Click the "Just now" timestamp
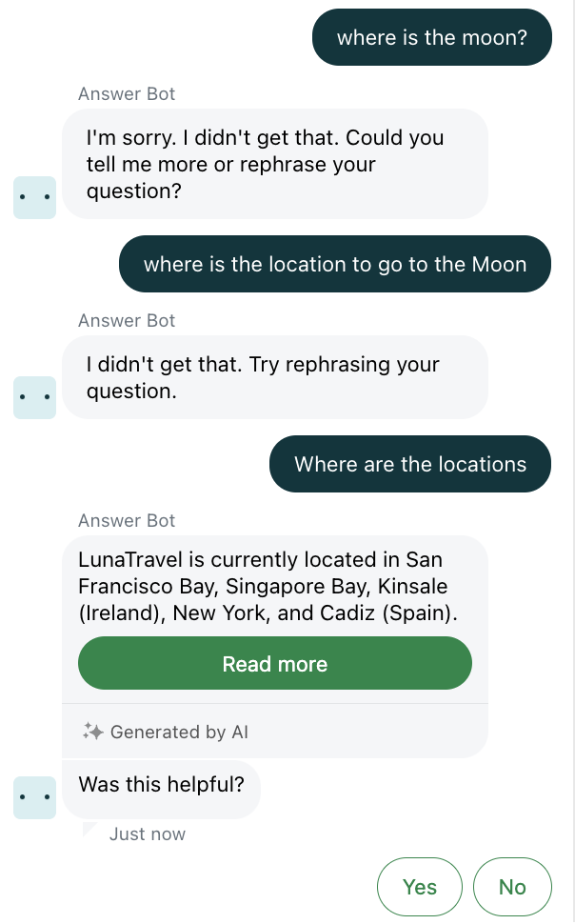575x924 pixels. pyautogui.click(x=148, y=834)
